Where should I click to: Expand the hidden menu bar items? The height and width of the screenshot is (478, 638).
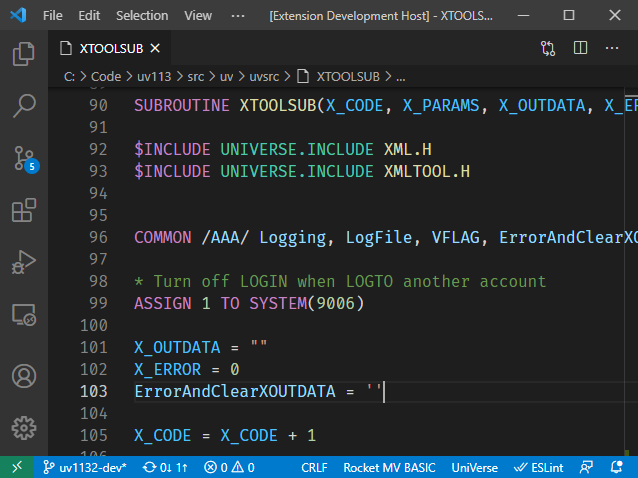237,16
